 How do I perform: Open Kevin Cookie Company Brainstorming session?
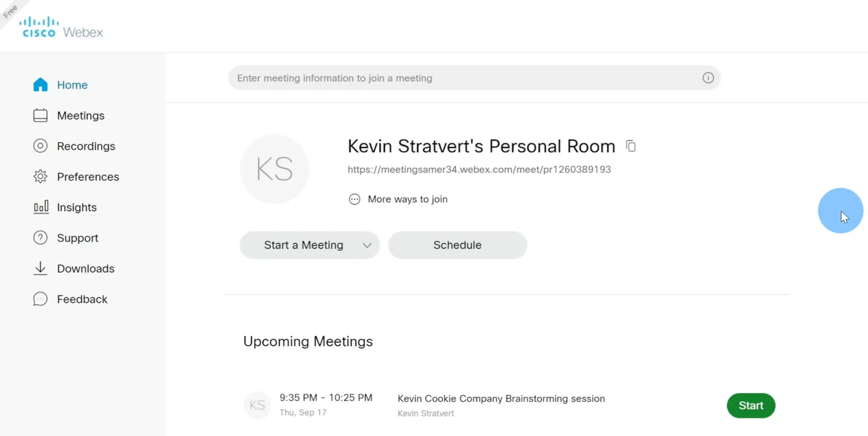pos(501,399)
